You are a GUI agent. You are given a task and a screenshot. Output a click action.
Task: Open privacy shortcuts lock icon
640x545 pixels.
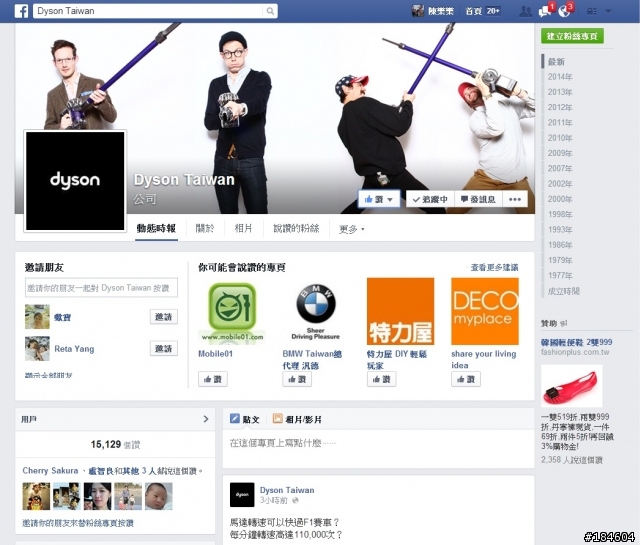click(x=591, y=11)
